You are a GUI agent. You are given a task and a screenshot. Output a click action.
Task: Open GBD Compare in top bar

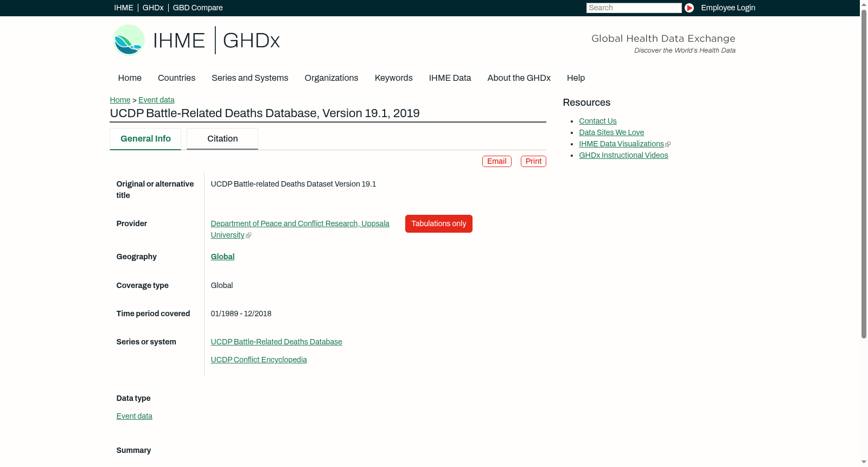[198, 8]
